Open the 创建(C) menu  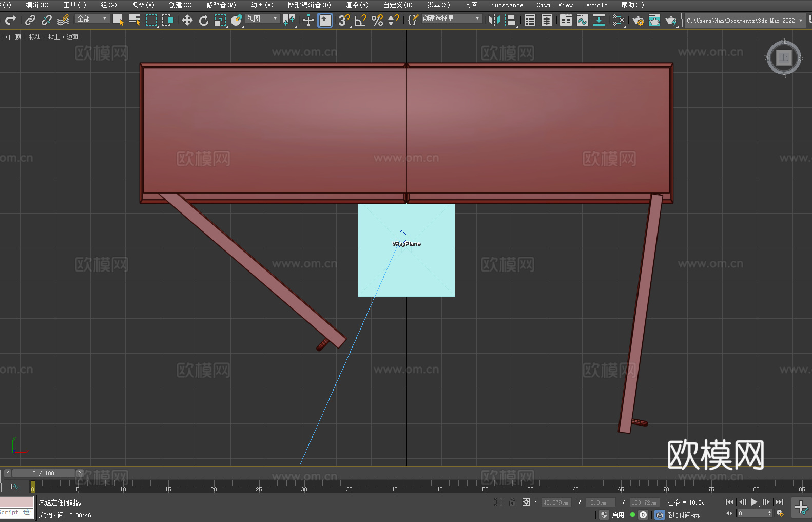[181, 5]
